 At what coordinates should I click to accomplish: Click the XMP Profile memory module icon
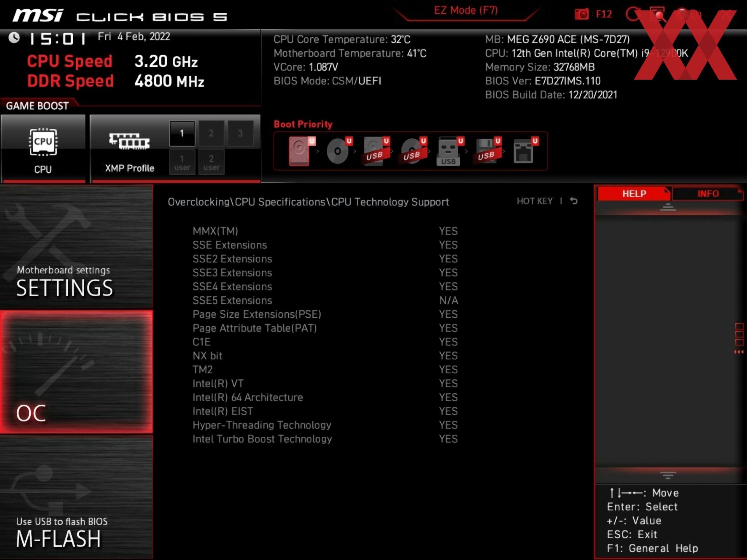pyautogui.click(x=129, y=142)
